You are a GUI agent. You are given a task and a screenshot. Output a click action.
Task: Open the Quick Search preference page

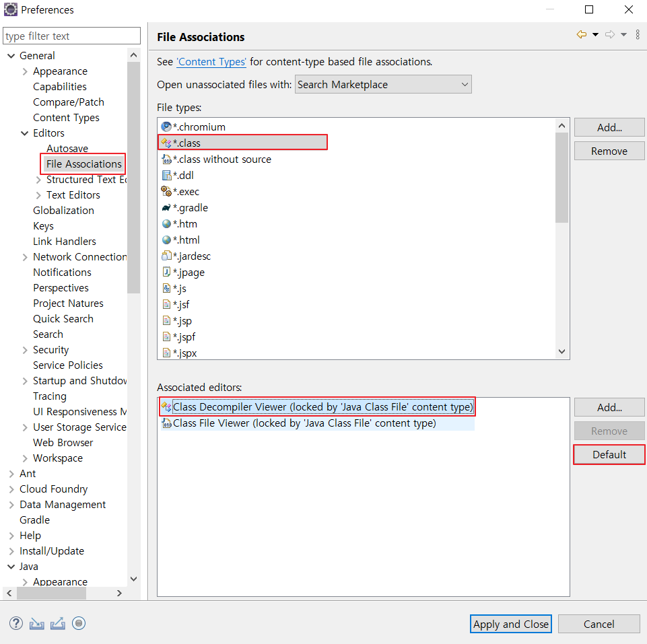click(63, 319)
